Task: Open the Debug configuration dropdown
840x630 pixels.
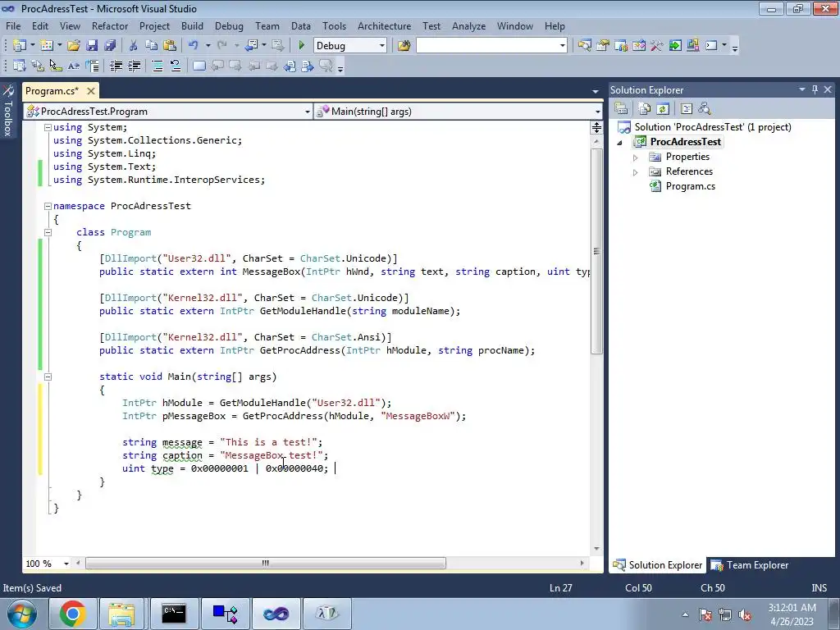Action: tap(382, 46)
